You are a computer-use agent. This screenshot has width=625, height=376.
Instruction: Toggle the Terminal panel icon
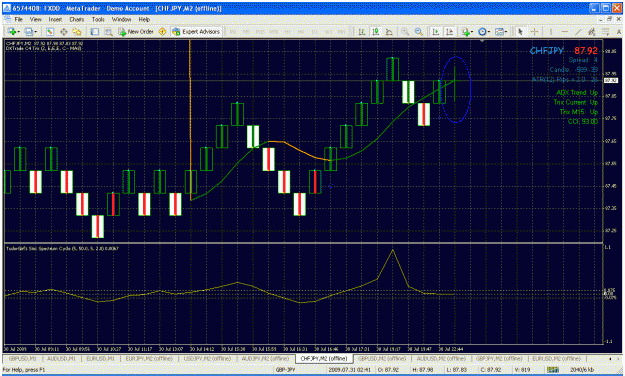pyautogui.click(x=95, y=31)
